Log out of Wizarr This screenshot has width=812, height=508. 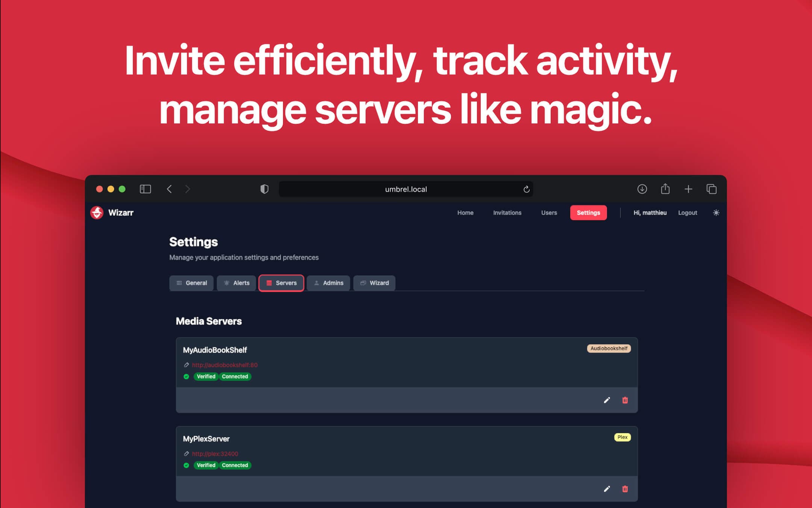[x=688, y=213]
